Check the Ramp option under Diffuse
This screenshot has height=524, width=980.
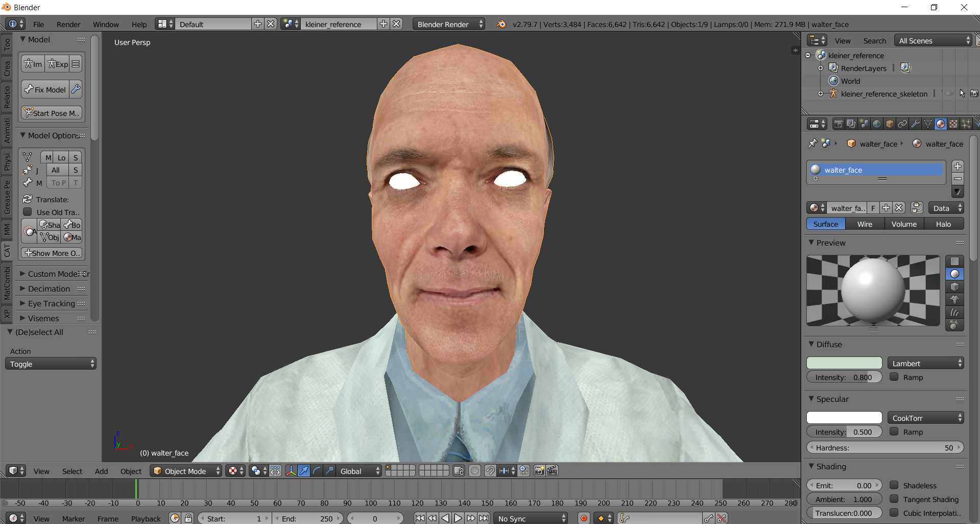coord(895,377)
